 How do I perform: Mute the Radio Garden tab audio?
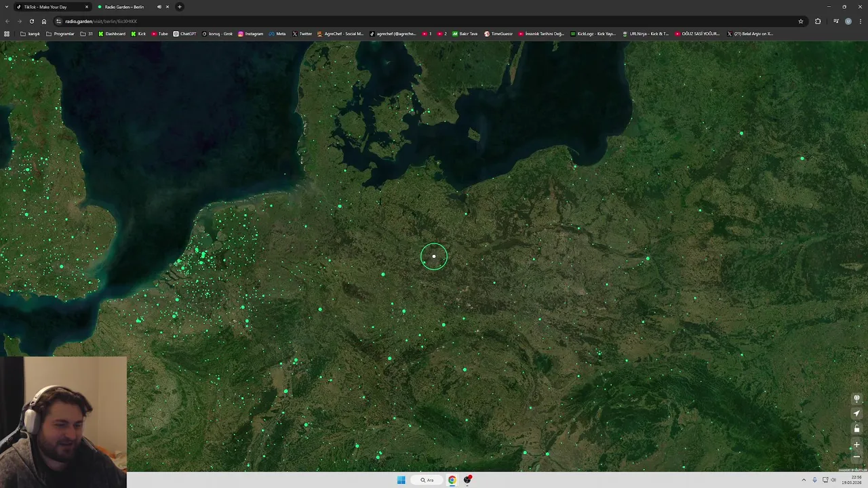click(x=159, y=7)
